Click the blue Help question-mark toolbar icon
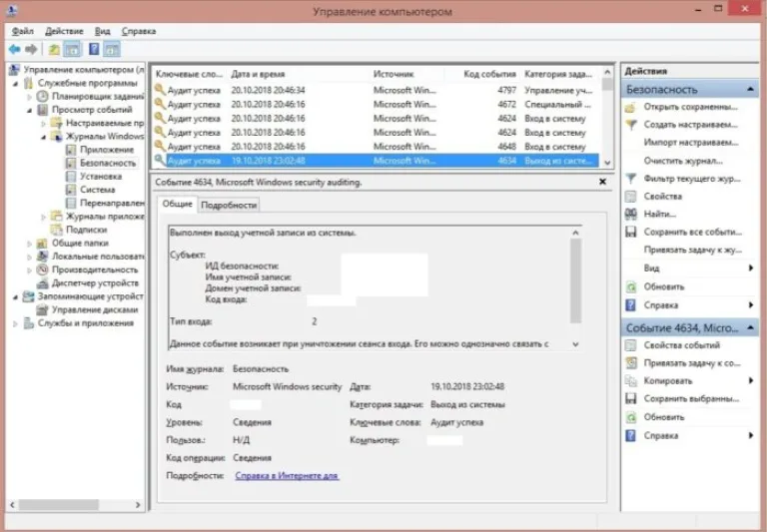Screen dimensions: 767x532 click(94, 49)
